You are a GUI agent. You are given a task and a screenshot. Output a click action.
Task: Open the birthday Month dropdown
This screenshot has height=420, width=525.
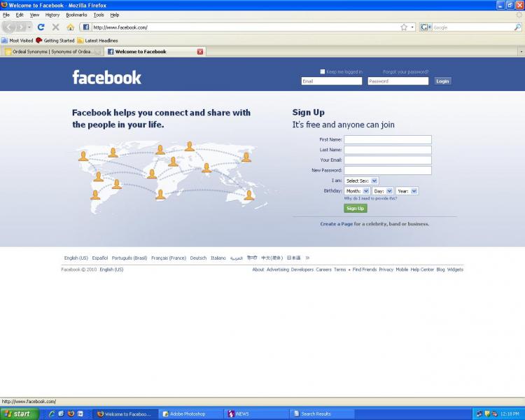point(357,191)
